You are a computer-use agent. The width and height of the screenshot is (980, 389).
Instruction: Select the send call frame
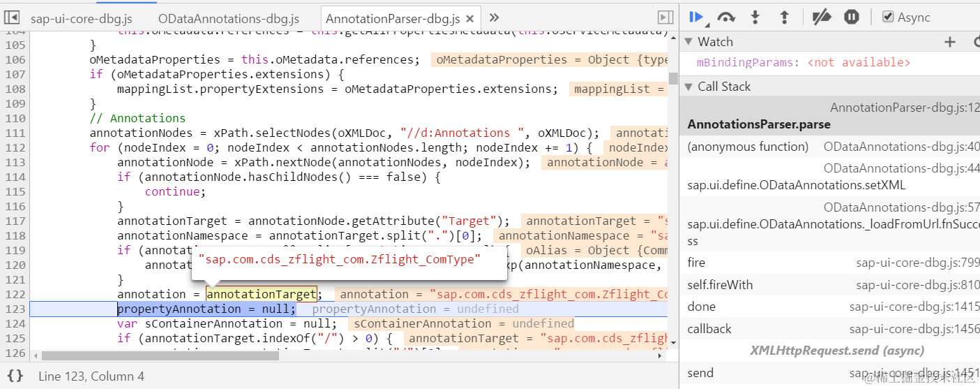(x=829, y=373)
